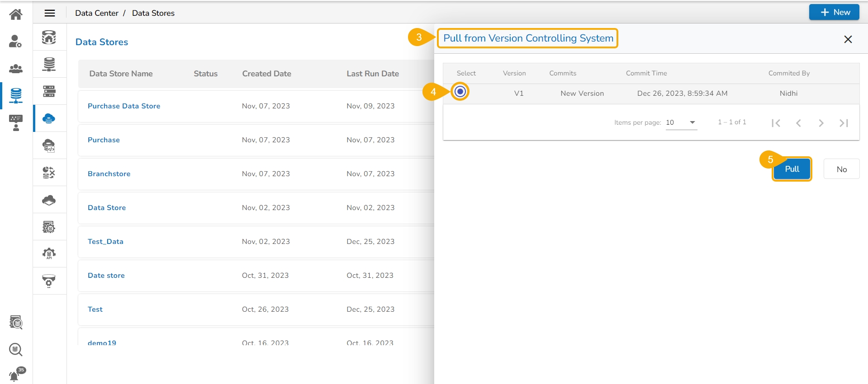Go to previous page of versions
868x384 pixels.
click(799, 123)
